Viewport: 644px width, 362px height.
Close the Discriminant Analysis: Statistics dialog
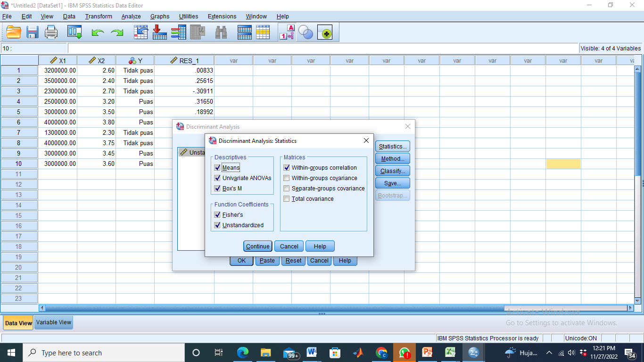pos(366,140)
